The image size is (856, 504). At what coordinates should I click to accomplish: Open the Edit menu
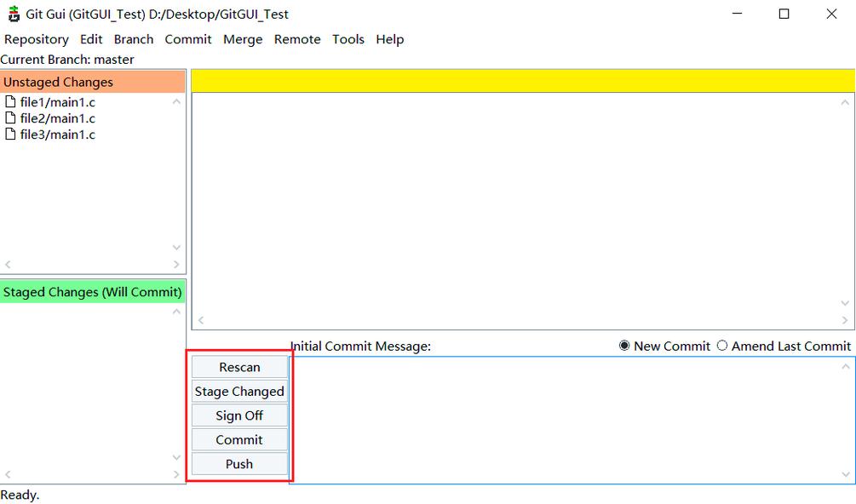coord(91,39)
